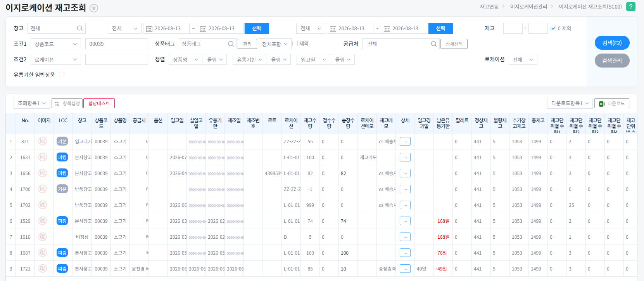Click the product image icon in row 1721
Image resolution: width=644 pixels, height=281 pixels.
pos(43,269)
